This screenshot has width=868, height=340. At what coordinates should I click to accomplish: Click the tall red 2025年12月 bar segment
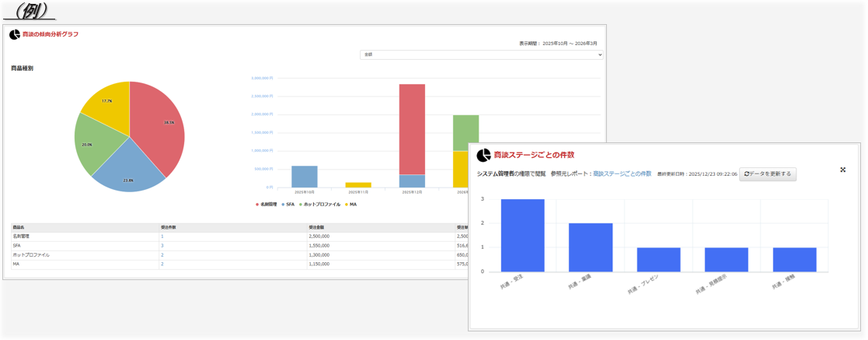[x=412, y=128]
